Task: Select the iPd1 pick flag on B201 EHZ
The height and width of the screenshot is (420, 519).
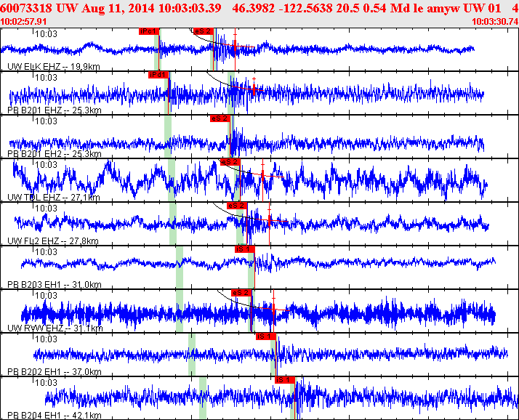Action: (x=158, y=75)
